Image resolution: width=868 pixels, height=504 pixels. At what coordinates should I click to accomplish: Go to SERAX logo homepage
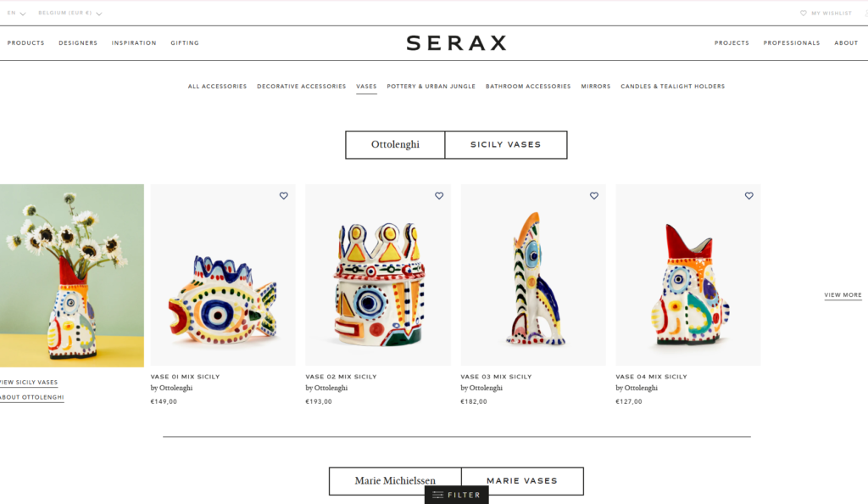pos(456,42)
